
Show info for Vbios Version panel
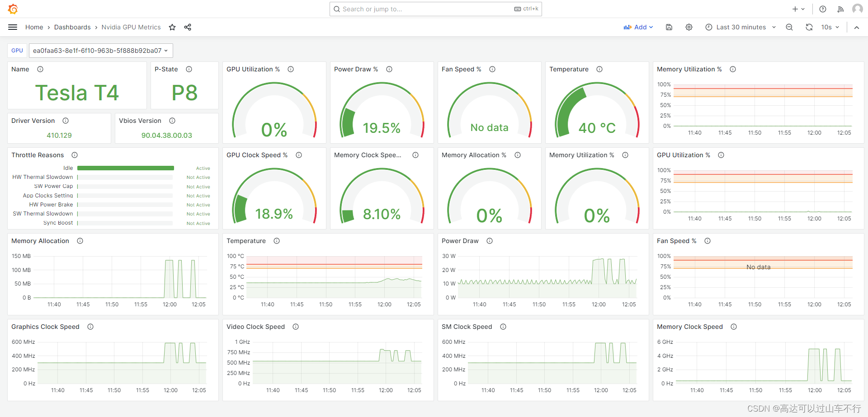point(172,121)
